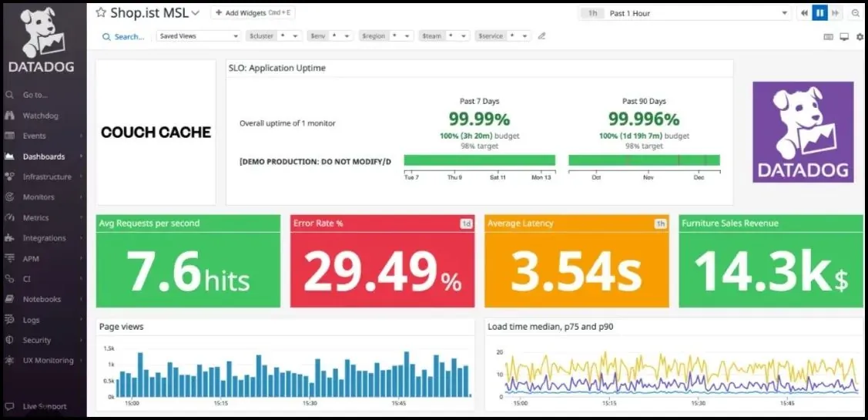The height and width of the screenshot is (420, 868).
Task: Click the Metrics icon
Action: click(x=9, y=218)
